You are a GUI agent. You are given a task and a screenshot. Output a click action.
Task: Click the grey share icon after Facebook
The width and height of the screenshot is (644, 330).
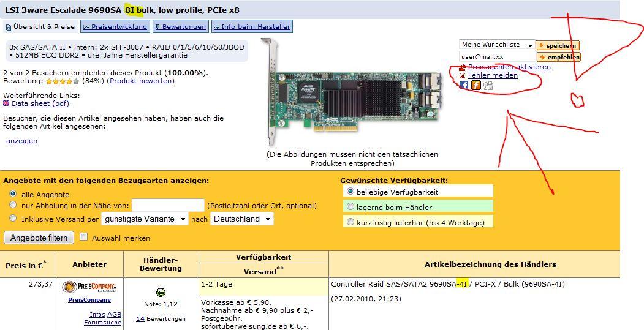[x=488, y=85]
